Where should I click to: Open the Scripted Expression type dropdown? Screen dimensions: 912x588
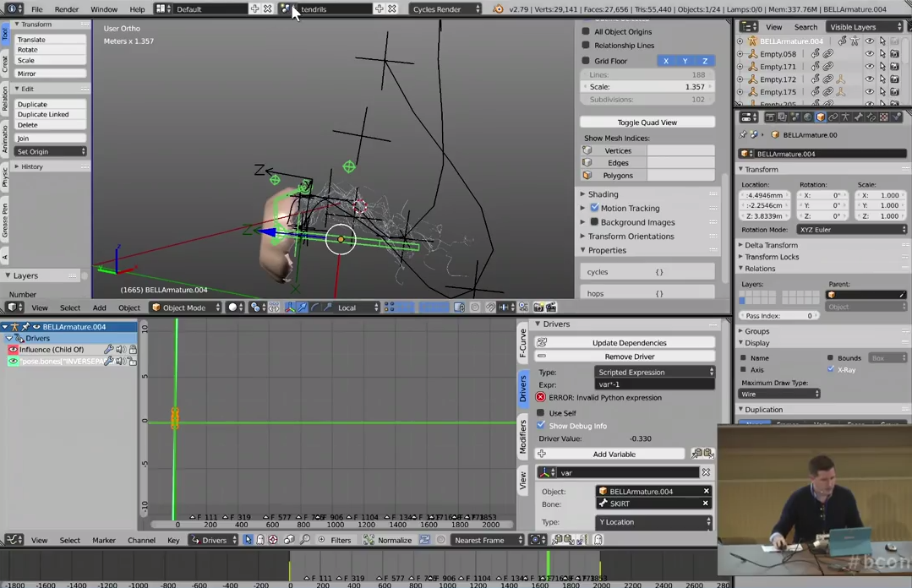tap(655, 372)
